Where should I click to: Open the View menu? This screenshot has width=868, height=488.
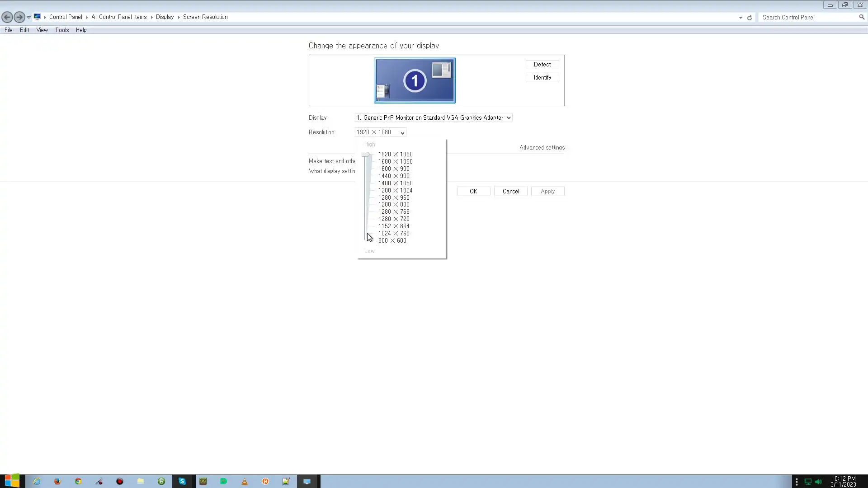click(x=42, y=30)
